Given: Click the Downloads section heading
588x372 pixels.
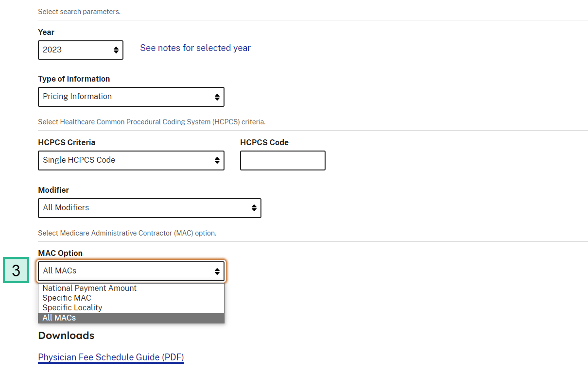Looking at the screenshot, I should tap(66, 335).
